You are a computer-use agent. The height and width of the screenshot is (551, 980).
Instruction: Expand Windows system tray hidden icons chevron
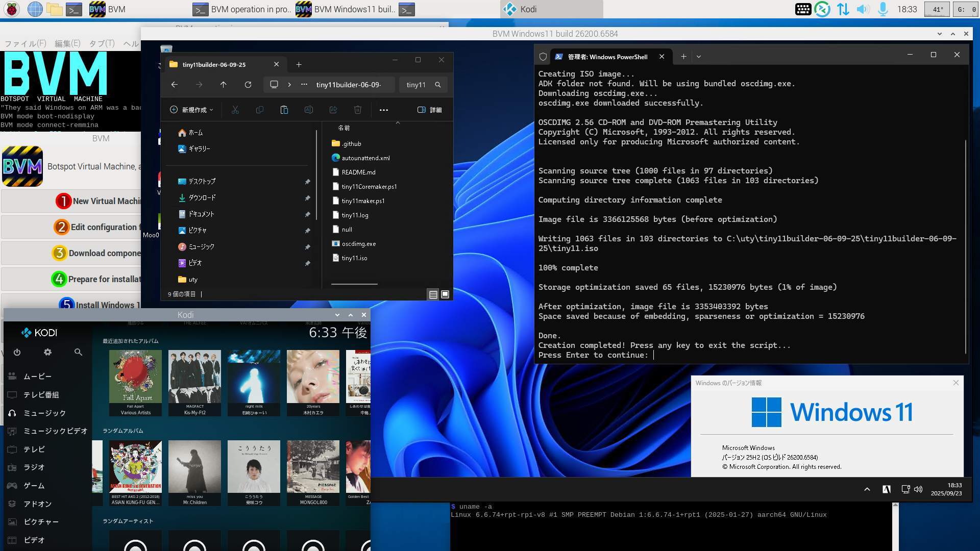tap(867, 489)
